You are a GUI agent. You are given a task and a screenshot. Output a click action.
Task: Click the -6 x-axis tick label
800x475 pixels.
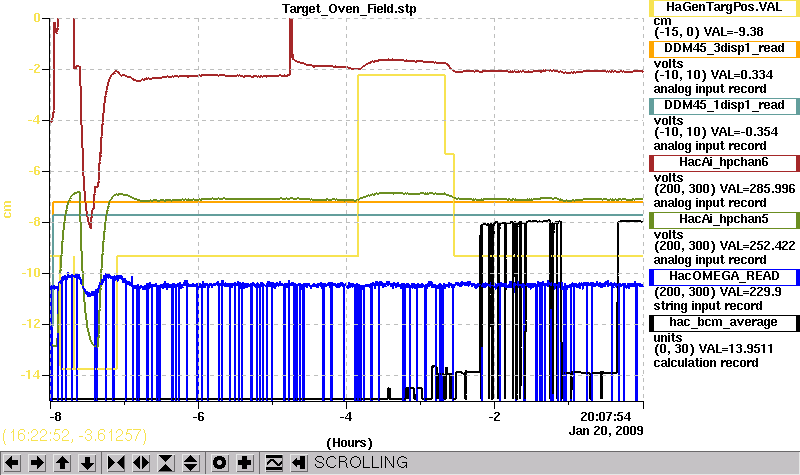pos(198,416)
